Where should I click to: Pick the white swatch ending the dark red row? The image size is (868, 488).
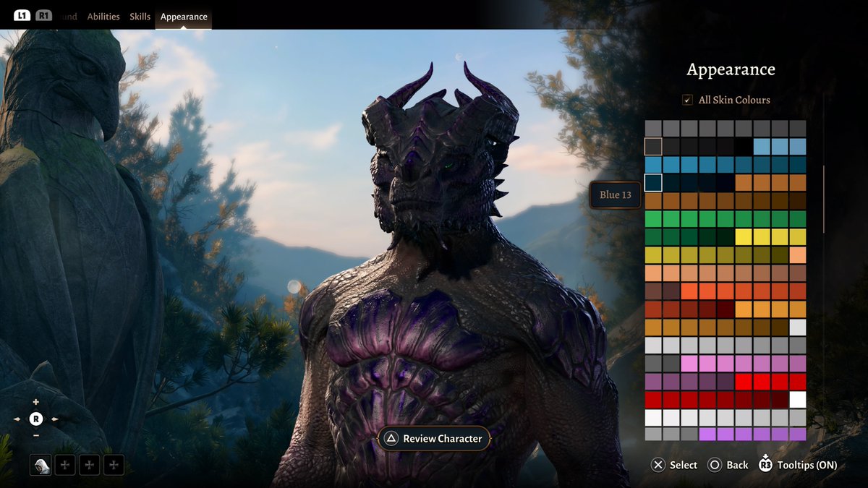798,399
